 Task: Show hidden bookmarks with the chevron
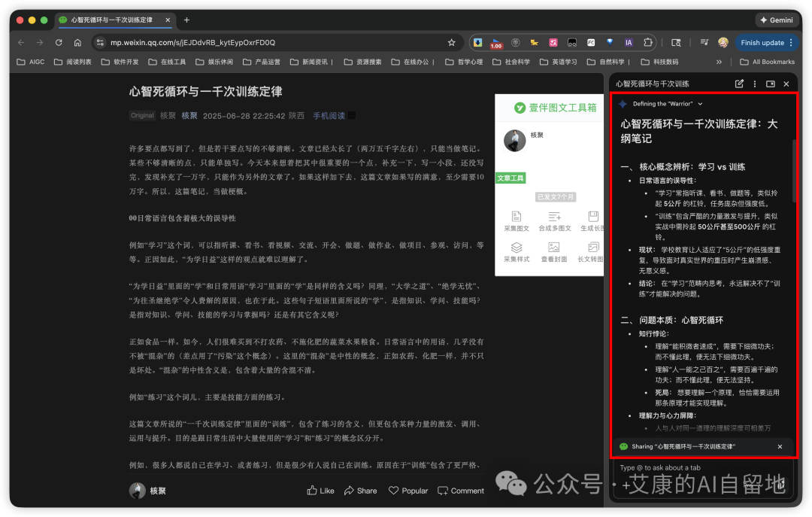[x=719, y=62]
